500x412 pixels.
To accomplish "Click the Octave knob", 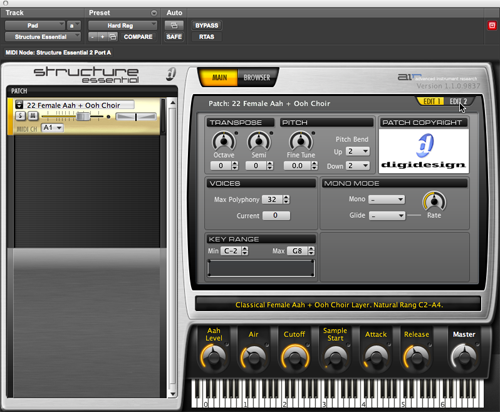I will pos(224,141).
